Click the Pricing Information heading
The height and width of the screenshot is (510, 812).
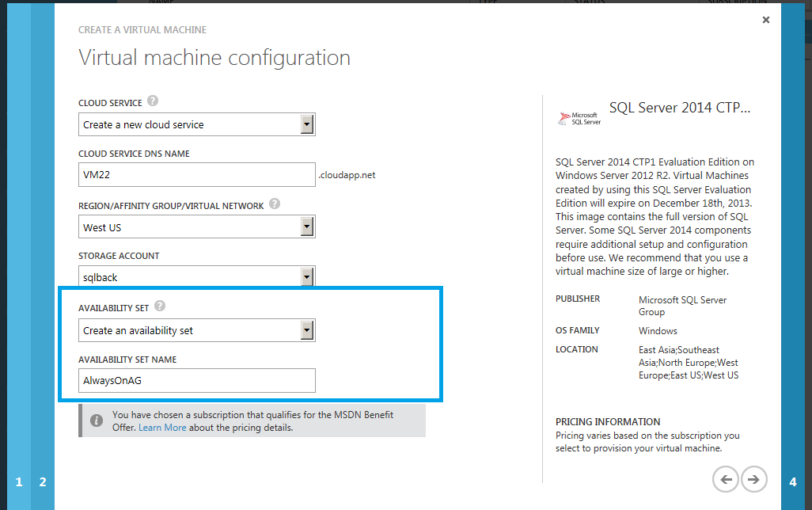(x=608, y=422)
